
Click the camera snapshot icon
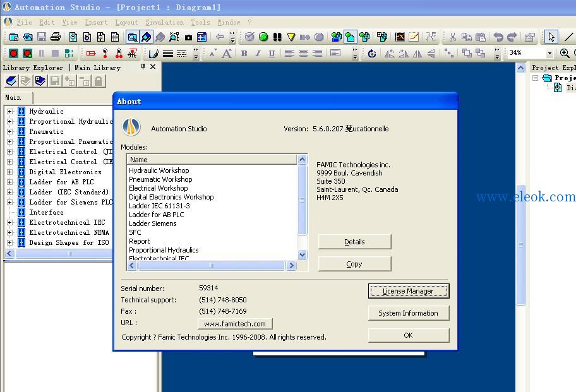(x=188, y=37)
